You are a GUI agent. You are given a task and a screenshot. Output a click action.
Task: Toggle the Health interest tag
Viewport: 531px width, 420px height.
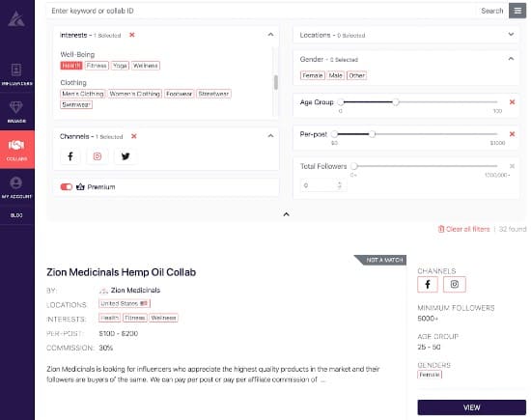pyautogui.click(x=71, y=66)
